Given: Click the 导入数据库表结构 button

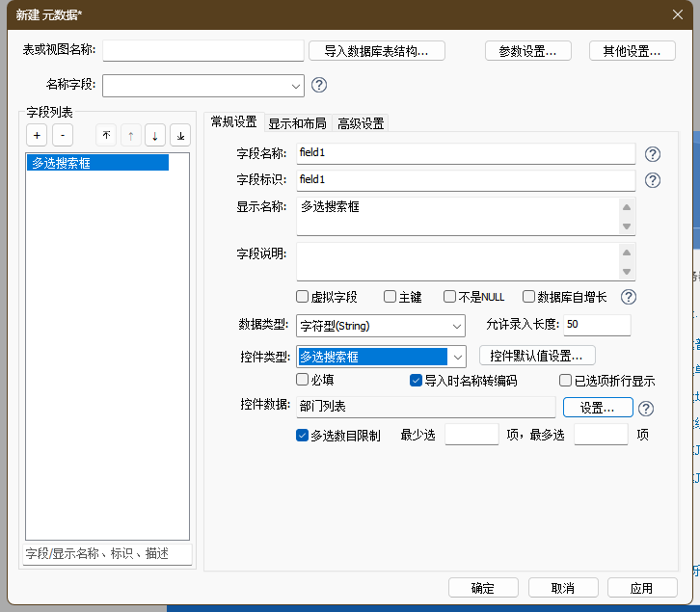Looking at the screenshot, I should click(x=384, y=51).
